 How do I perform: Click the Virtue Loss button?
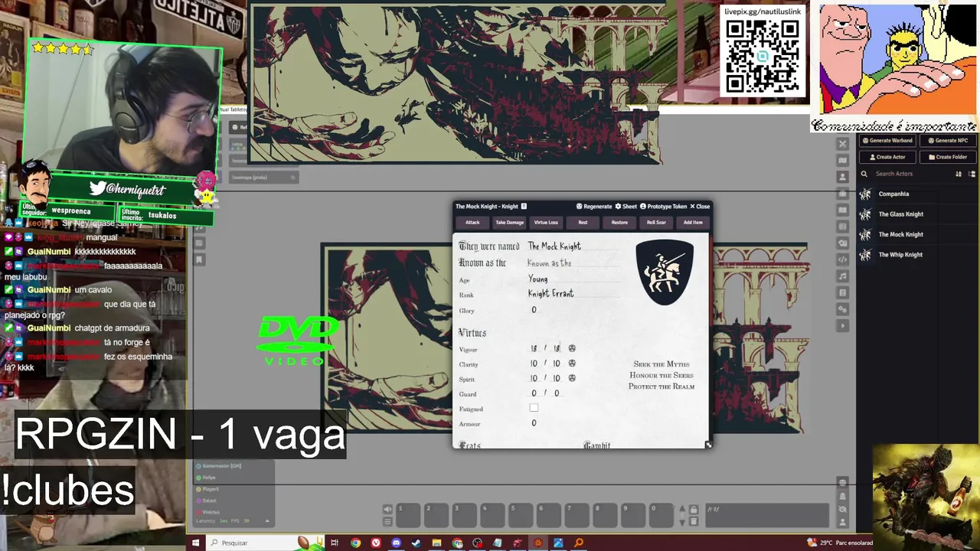[546, 223]
